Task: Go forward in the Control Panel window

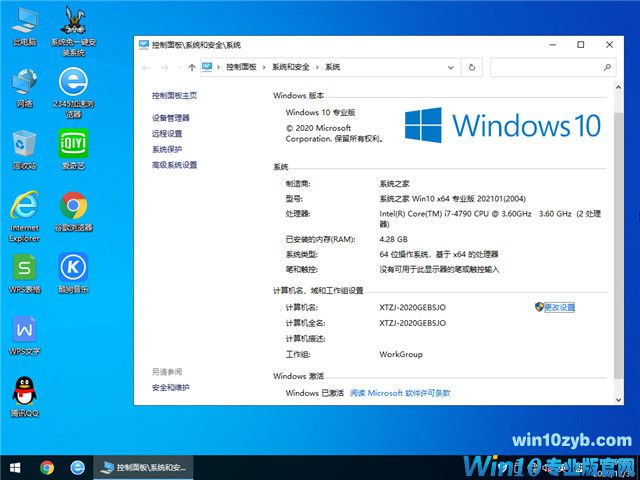Action: click(x=164, y=67)
